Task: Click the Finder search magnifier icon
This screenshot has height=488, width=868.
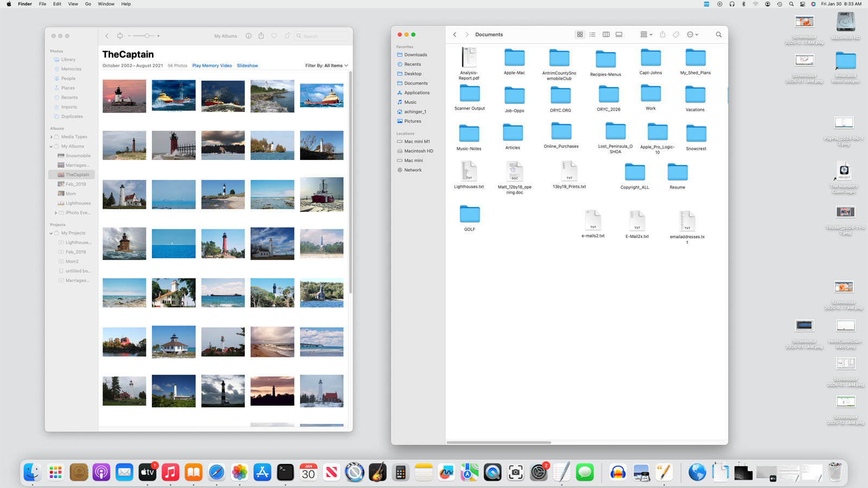Action: pos(719,35)
